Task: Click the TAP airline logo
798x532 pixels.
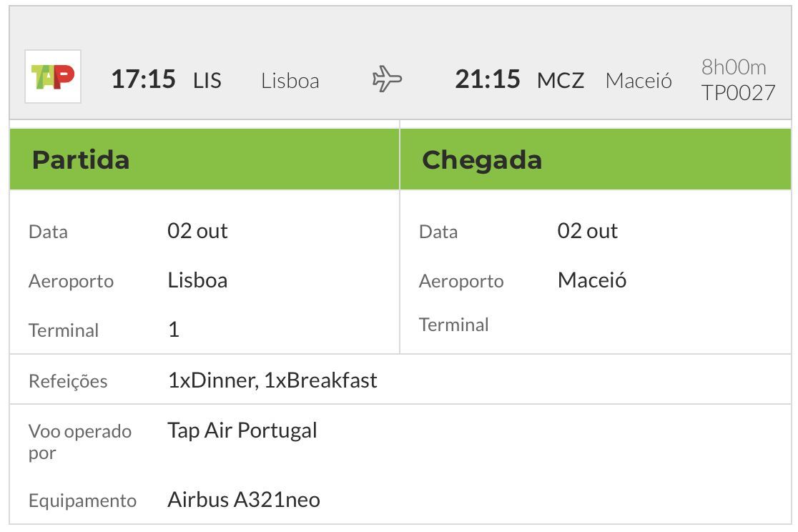Action: [53, 77]
